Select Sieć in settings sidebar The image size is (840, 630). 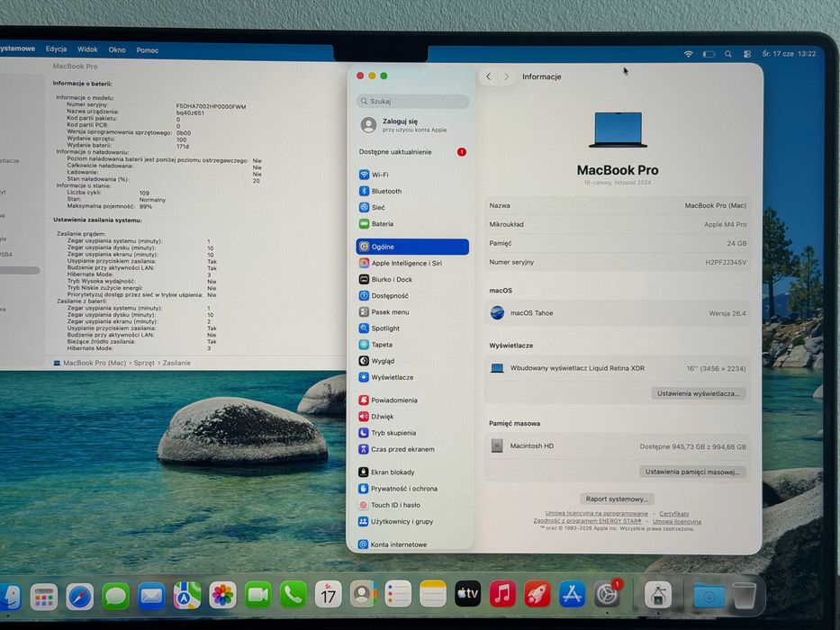point(412,207)
